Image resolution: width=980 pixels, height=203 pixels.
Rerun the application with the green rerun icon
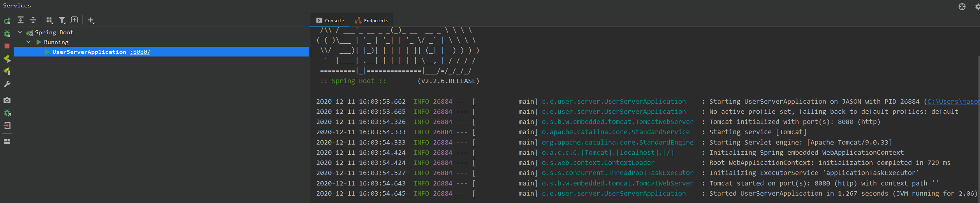(x=7, y=21)
